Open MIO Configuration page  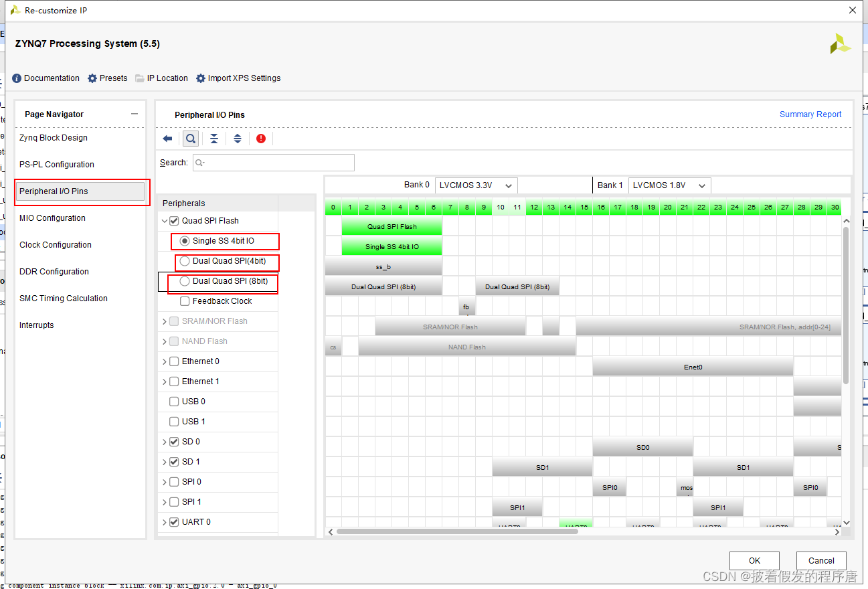pyautogui.click(x=52, y=218)
